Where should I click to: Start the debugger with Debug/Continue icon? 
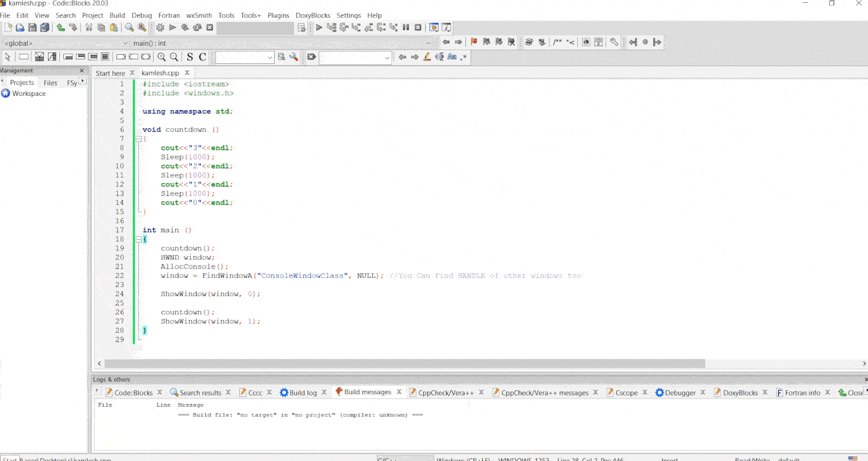[x=319, y=27]
